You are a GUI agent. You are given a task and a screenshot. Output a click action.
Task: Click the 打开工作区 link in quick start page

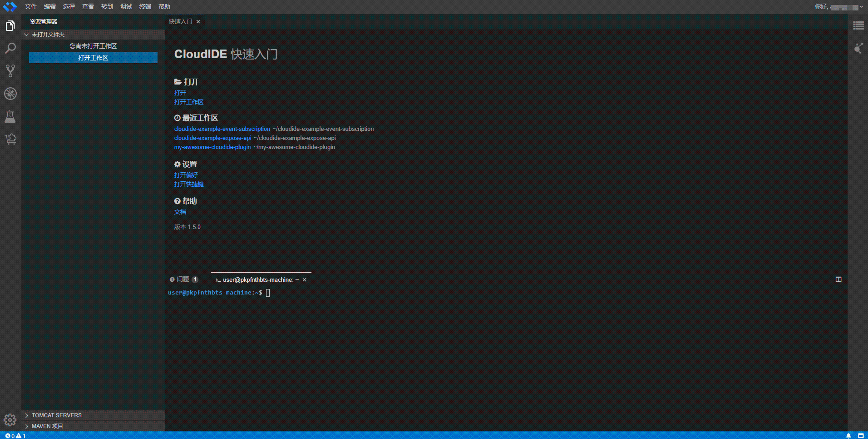(x=189, y=102)
